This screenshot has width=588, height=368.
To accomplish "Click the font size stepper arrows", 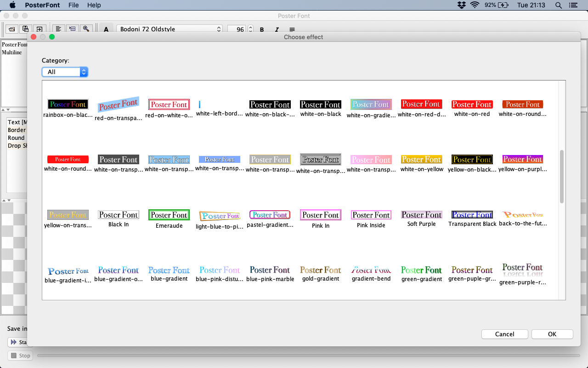I will coord(251,29).
